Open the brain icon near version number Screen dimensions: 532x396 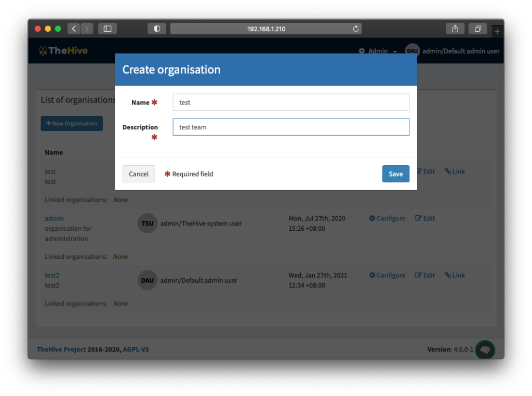coord(485,350)
